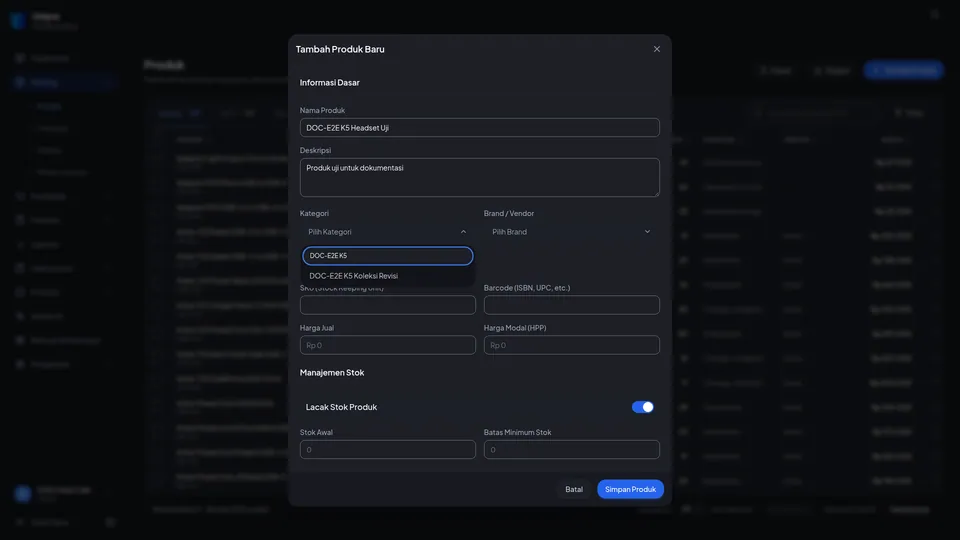This screenshot has height=540, width=960.
Task: Edit the Nama Produk field
Action: click(479, 127)
